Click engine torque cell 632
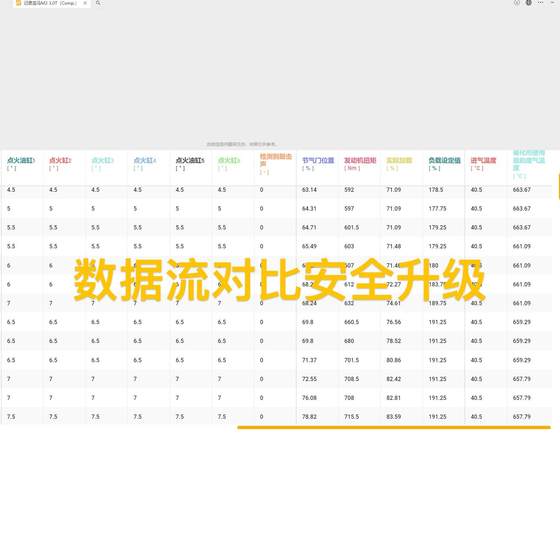The image size is (560, 560). click(349, 303)
